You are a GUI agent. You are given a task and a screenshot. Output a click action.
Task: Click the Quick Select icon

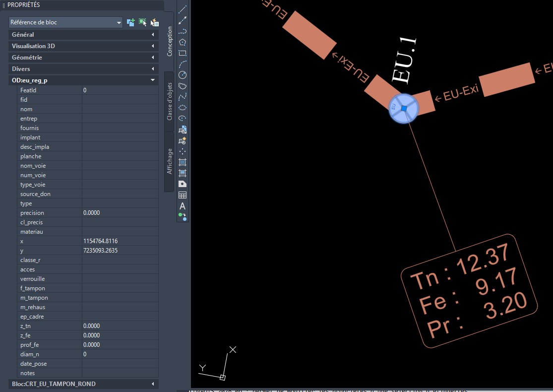[x=155, y=22]
